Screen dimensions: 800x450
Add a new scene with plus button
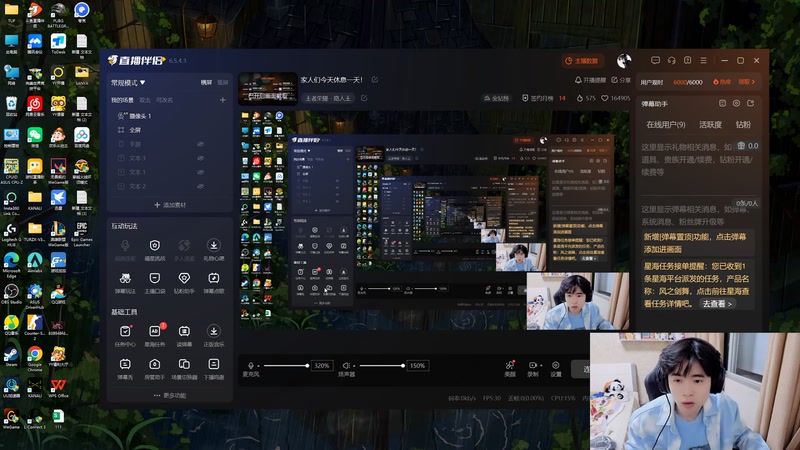[x=222, y=100]
